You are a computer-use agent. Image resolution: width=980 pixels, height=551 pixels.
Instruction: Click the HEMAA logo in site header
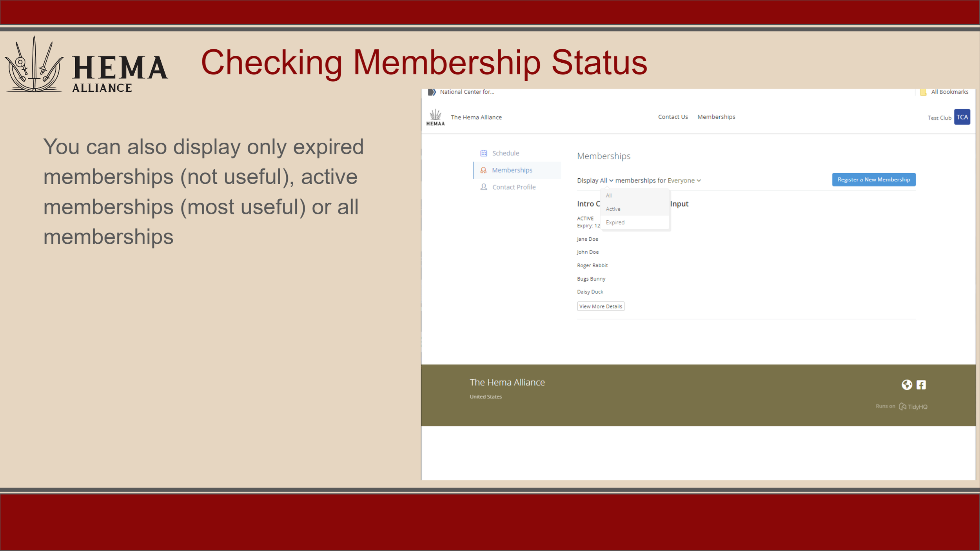[x=435, y=117]
